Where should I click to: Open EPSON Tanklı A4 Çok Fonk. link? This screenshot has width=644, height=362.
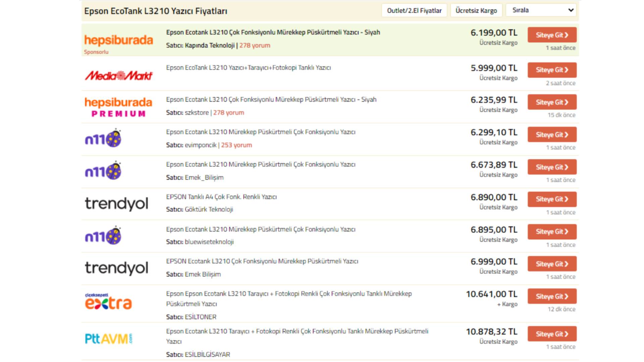[221, 197]
